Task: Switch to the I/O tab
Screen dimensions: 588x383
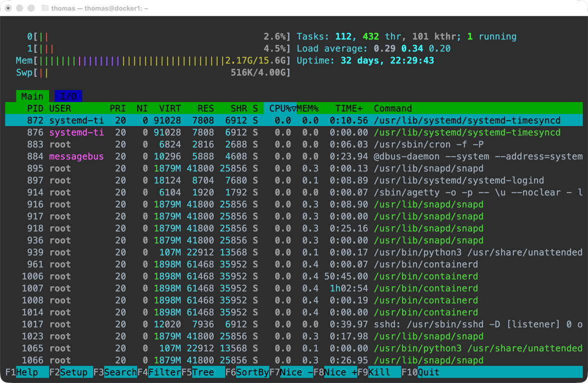Action: [x=68, y=96]
